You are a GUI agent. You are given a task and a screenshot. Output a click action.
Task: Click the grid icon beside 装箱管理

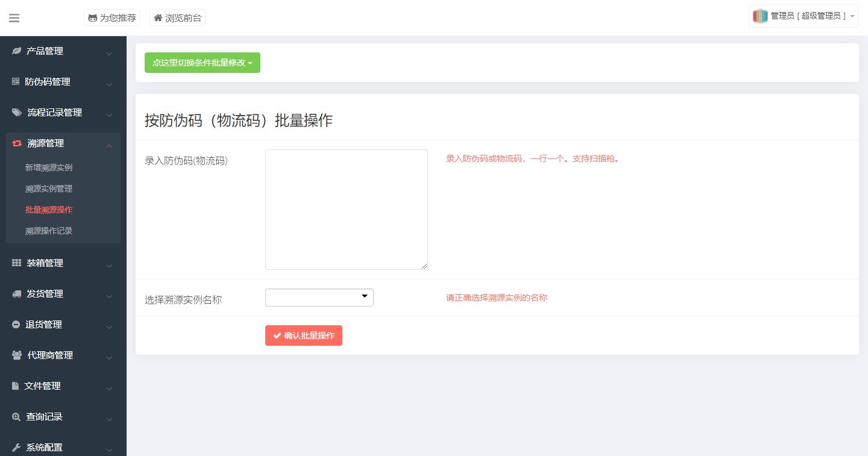coord(15,263)
